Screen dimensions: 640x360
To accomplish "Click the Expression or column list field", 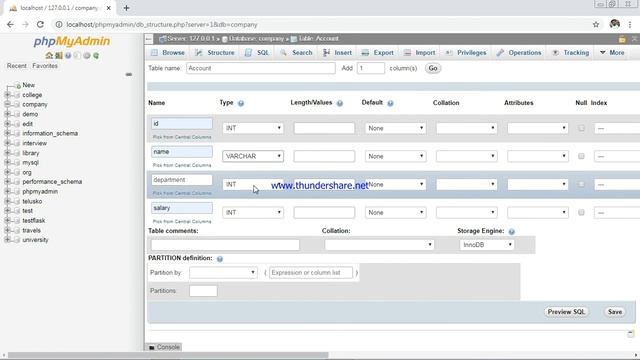I will [311, 273].
